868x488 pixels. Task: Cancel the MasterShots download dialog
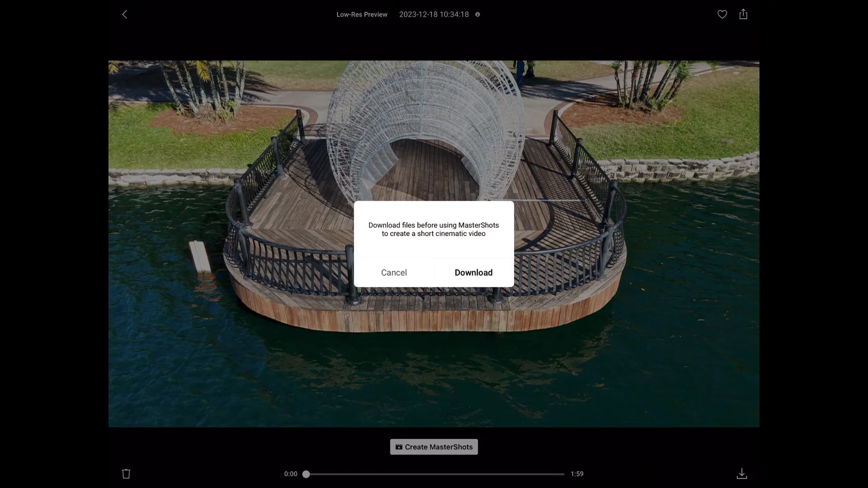[x=394, y=272]
